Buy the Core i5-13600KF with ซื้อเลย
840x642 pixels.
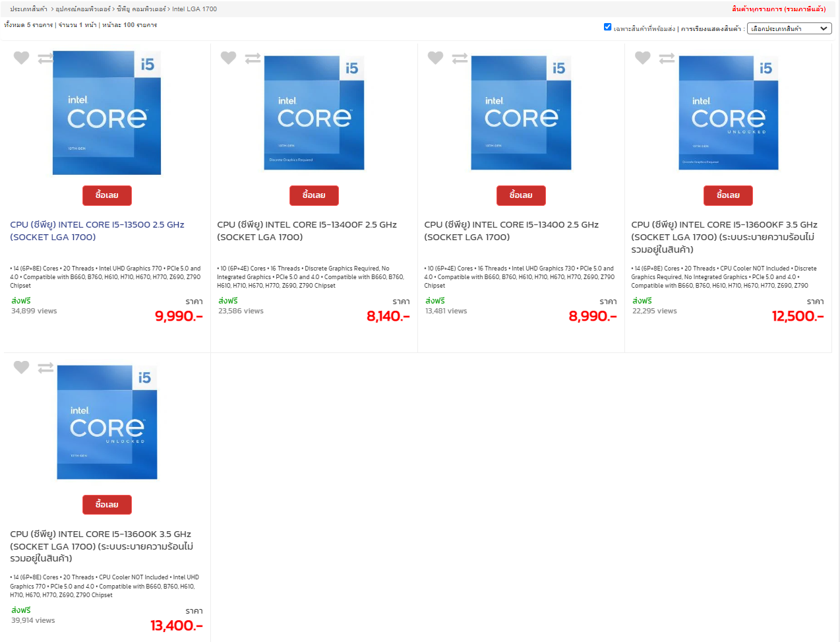(728, 195)
